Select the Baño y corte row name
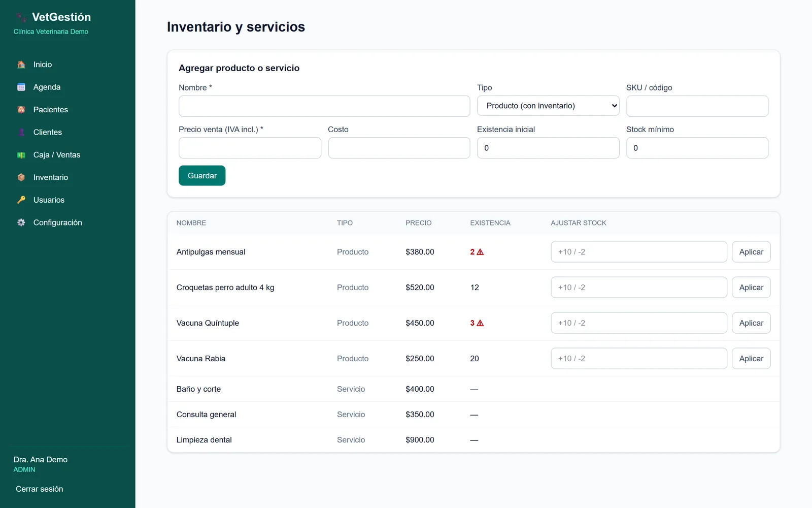The width and height of the screenshot is (812, 508). 198,389
